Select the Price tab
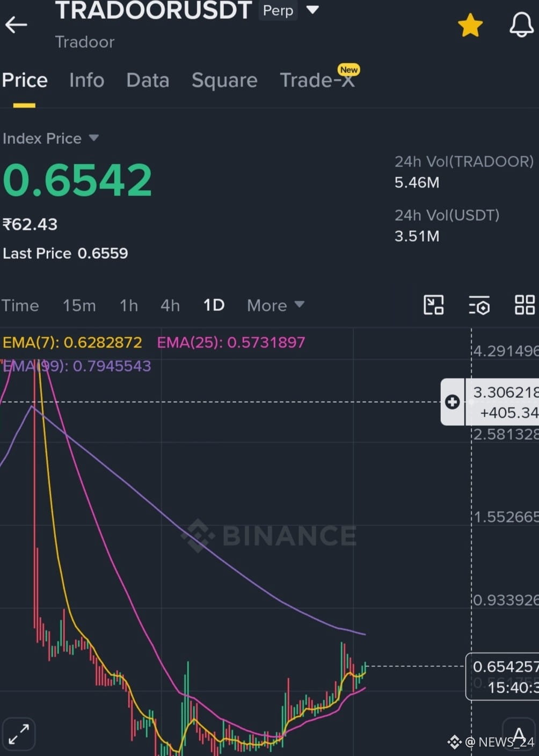Image resolution: width=539 pixels, height=756 pixels. click(x=25, y=80)
